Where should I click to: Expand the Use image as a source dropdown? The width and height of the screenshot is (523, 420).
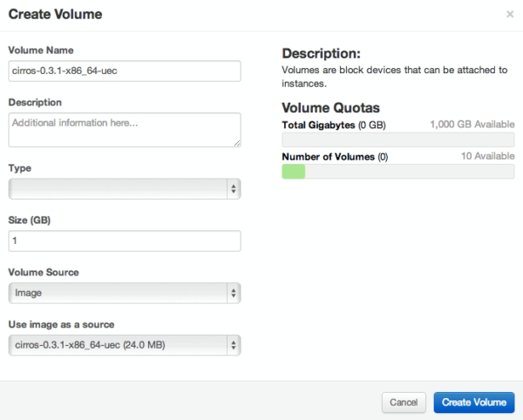tap(125, 345)
